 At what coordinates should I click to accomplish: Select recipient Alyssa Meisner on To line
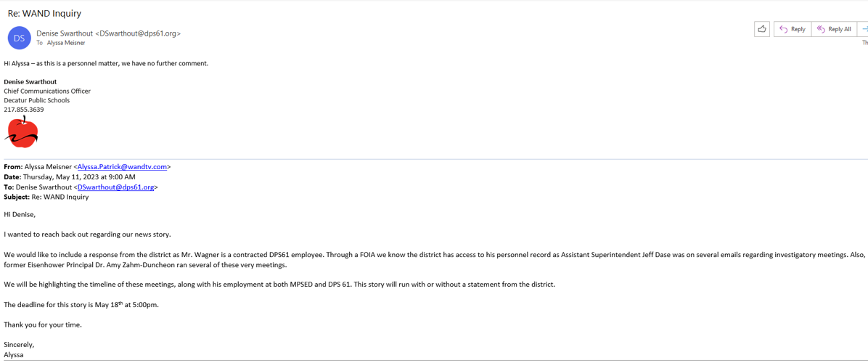coord(66,43)
